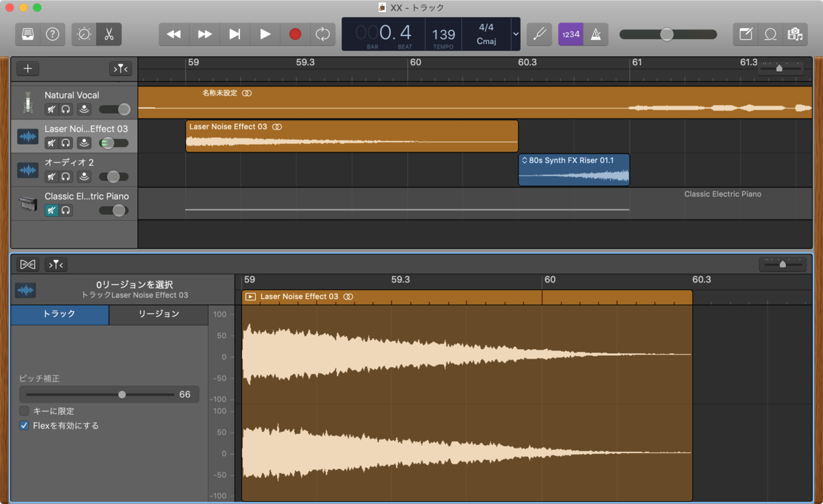This screenshot has height=504, width=823.
Task: Toggle Catch Playhead in tracks area
Action: point(120,69)
